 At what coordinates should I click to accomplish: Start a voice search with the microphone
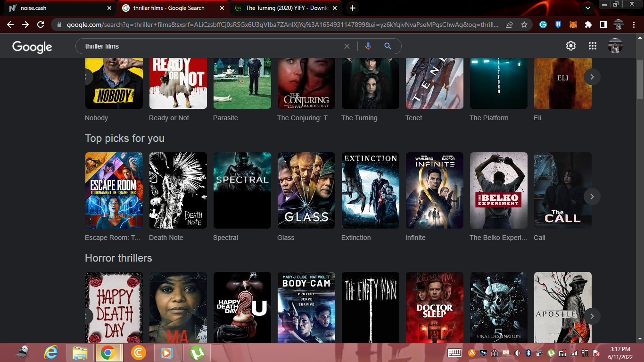pyautogui.click(x=368, y=46)
